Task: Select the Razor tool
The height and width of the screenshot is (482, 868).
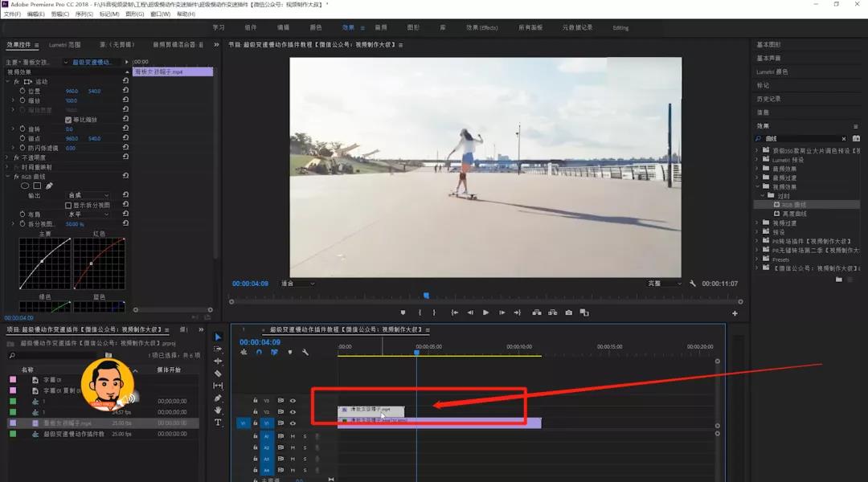Action: [218, 374]
